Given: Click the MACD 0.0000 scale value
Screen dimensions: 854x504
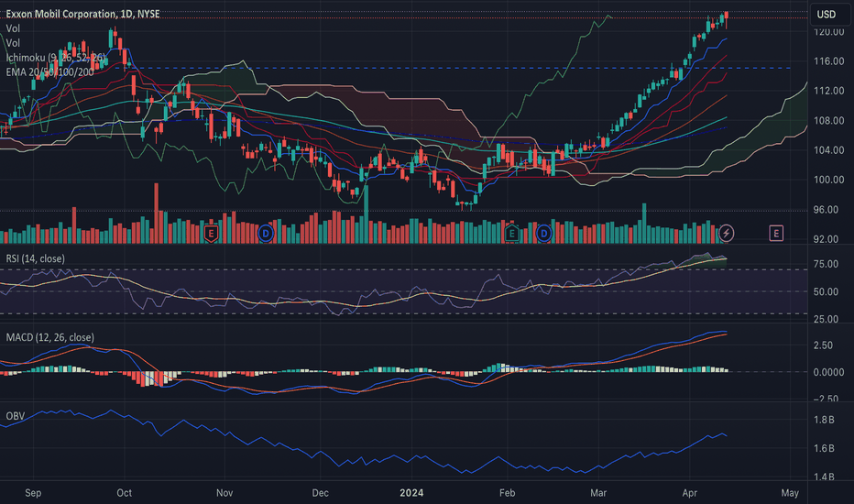Looking at the screenshot, I should click(828, 373).
